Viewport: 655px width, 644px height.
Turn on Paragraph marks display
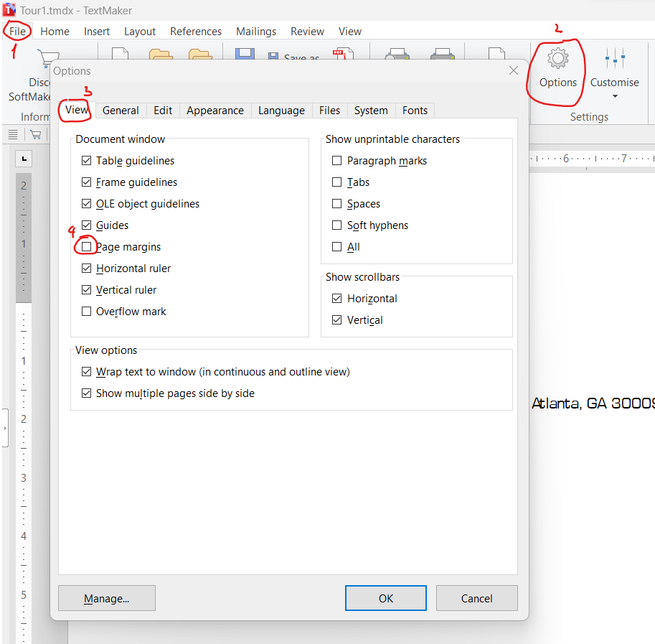pos(337,161)
